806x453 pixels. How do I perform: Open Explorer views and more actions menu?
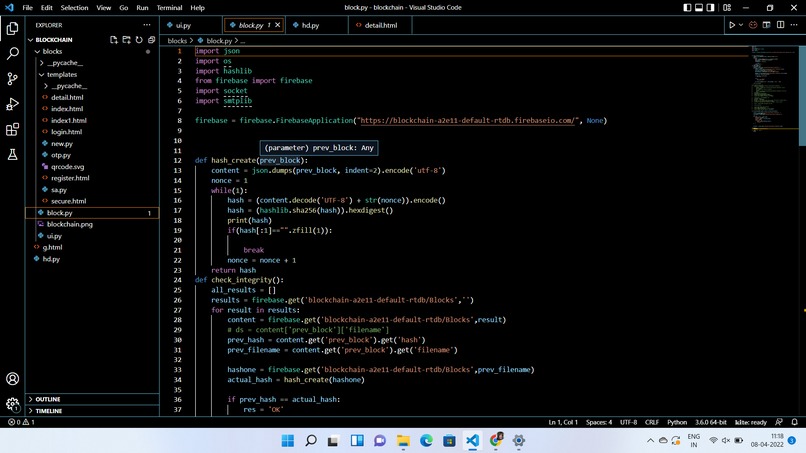(147, 25)
